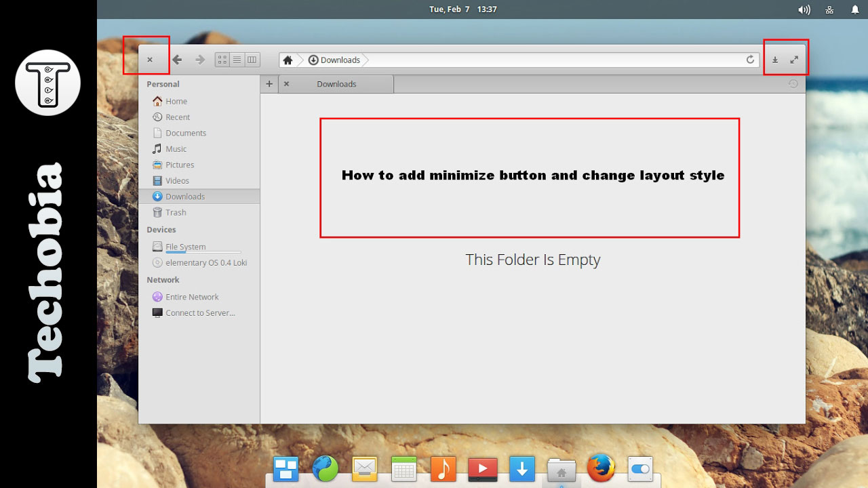
Task: Switch to column view
Action: pyautogui.click(x=252, y=60)
